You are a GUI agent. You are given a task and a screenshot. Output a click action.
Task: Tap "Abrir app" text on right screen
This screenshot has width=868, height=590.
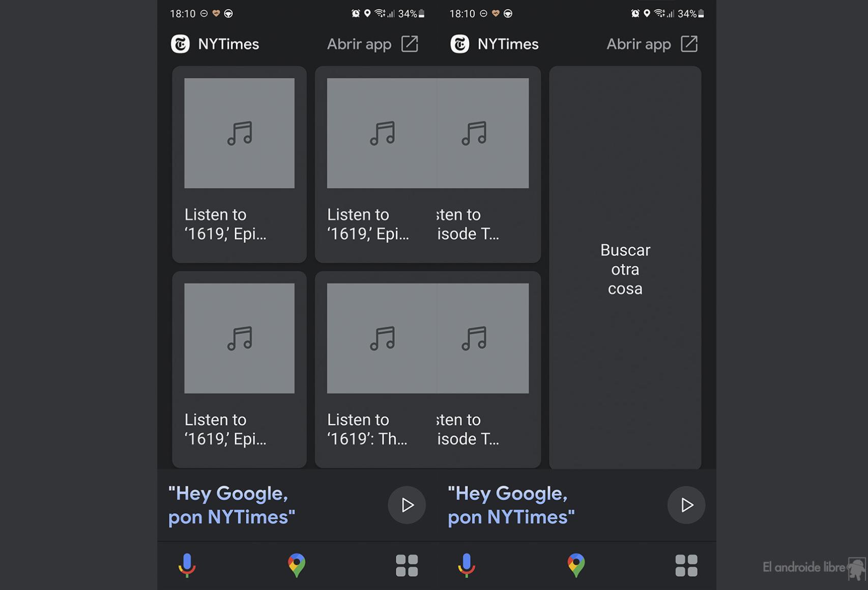pos(639,44)
